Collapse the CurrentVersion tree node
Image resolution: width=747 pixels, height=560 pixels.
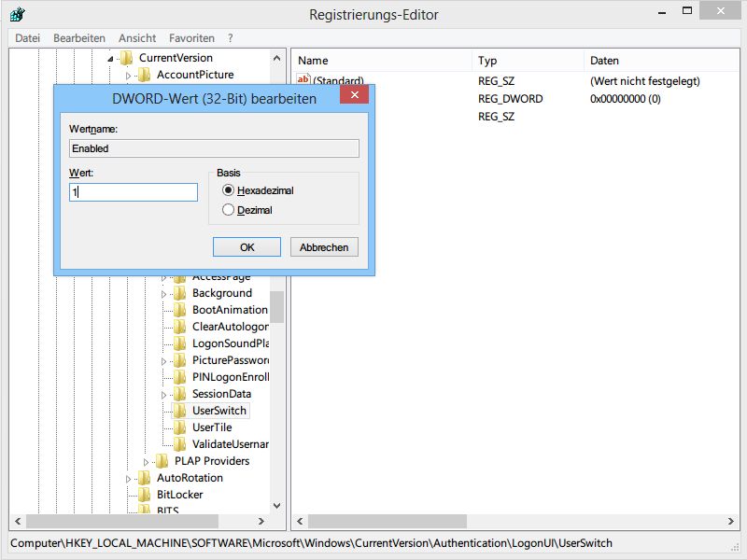click(110, 59)
